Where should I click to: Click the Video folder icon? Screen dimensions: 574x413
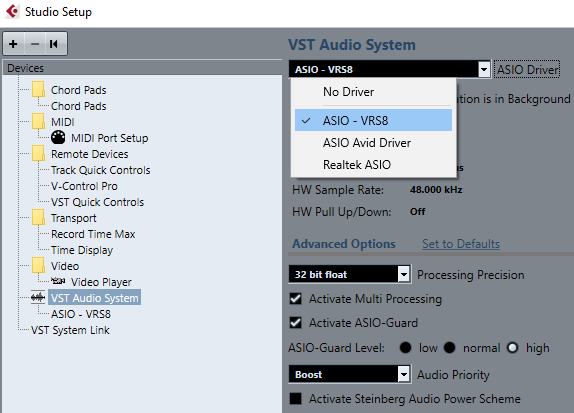[38, 265]
